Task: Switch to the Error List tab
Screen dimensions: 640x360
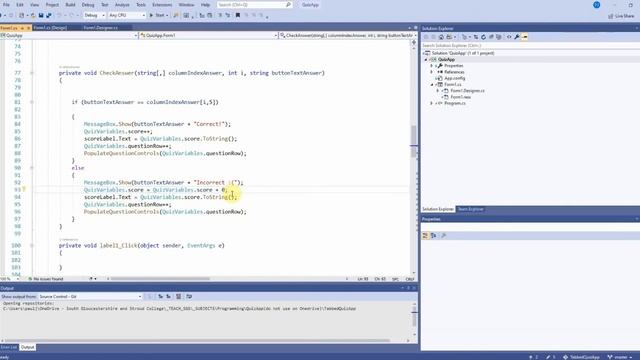Action: (9, 347)
